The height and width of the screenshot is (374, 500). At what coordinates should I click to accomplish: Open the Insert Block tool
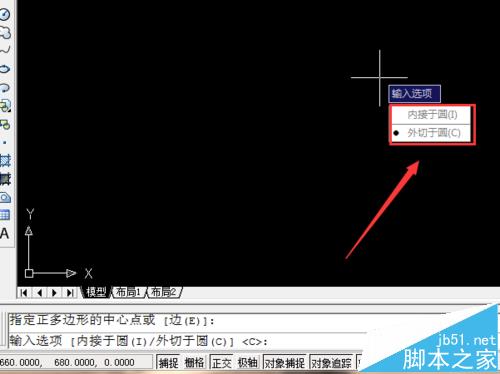tap(5, 106)
